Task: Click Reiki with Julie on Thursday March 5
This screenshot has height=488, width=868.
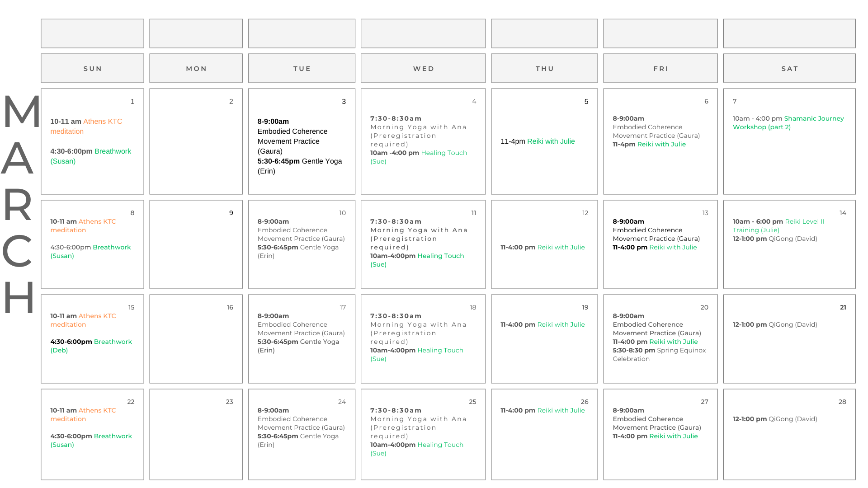Action: click(551, 141)
